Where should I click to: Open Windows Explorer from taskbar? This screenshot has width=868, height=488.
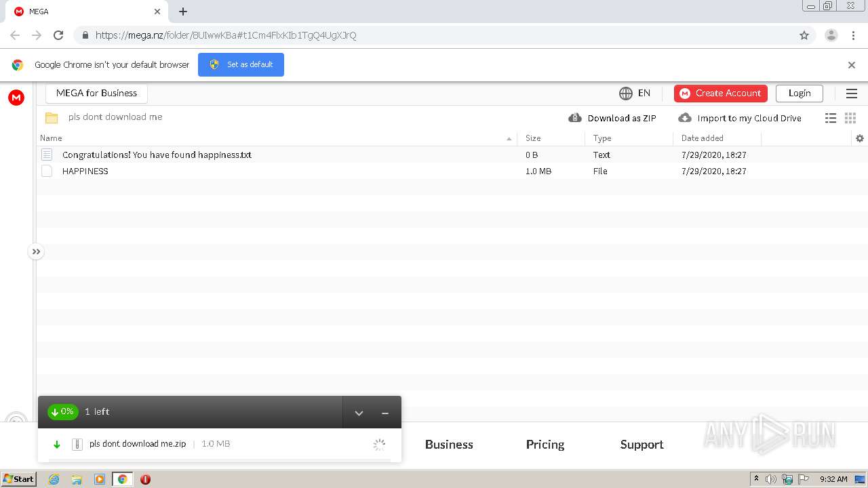pos(77,479)
